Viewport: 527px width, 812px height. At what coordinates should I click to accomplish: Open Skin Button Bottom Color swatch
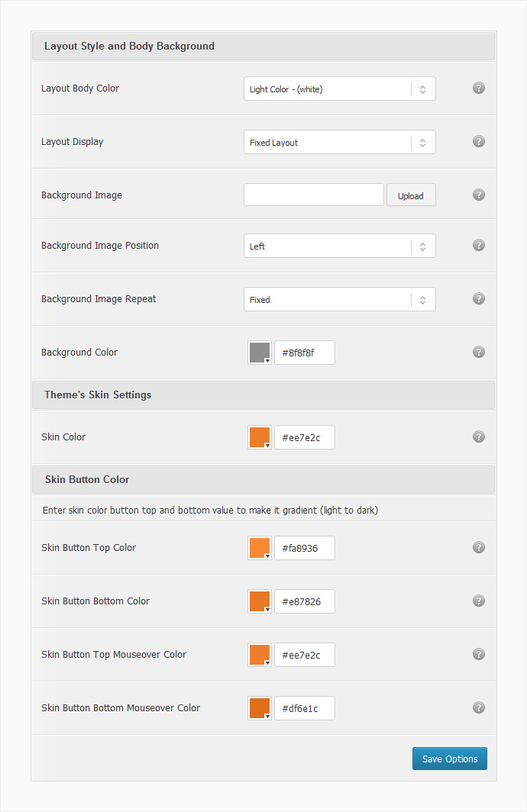click(x=260, y=601)
